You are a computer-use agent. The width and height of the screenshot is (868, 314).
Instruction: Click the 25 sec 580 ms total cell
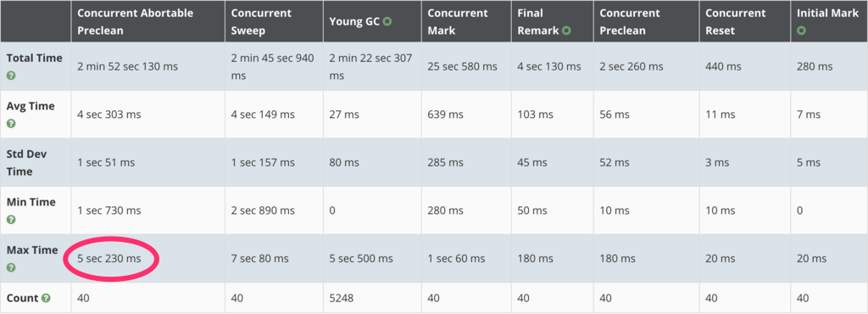coord(466,66)
